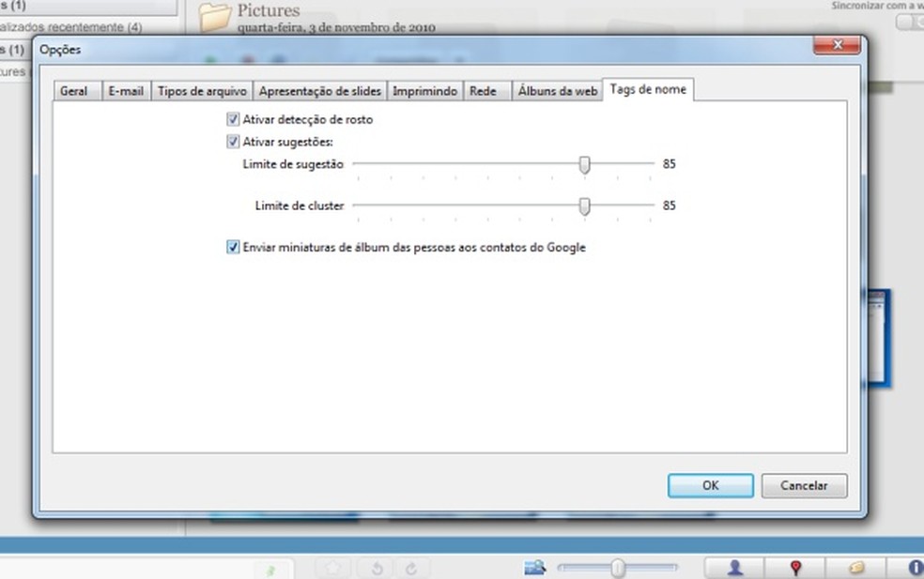Switch to the Álbuns da web tab

tap(558, 91)
